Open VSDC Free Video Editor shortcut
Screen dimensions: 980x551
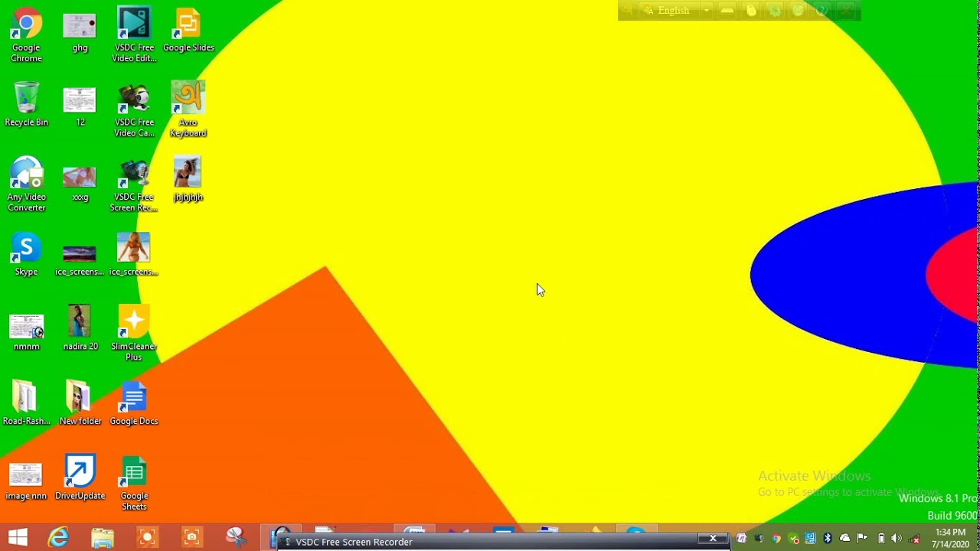[x=134, y=34]
